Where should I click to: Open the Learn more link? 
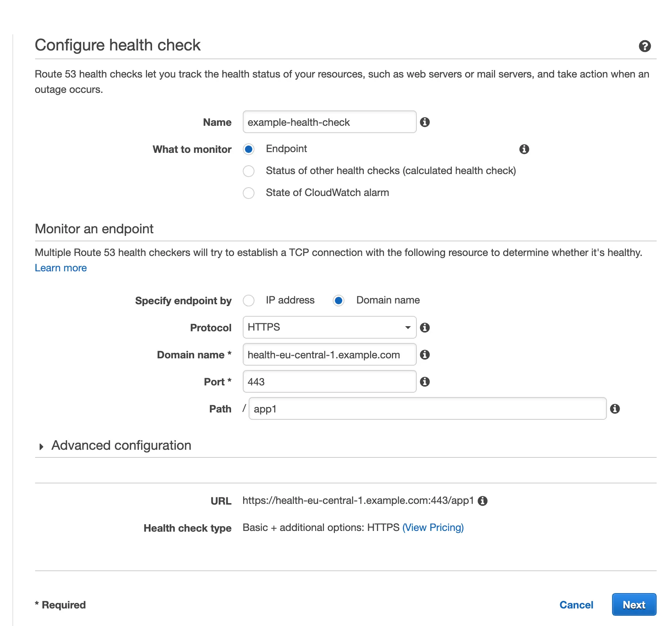click(61, 268)
